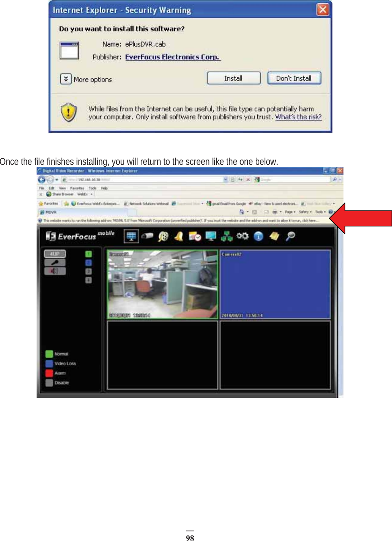Click the Favorites star button
Image resolution: width=392 pixels, height=541 pixels.
click(x=49, y=204)
